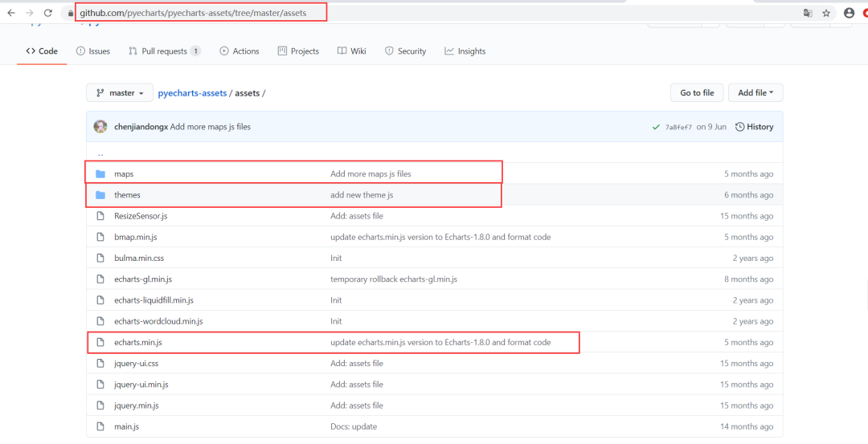The image size is (868, 444).
Task: Open the maps folder
Action: point(124,173)
